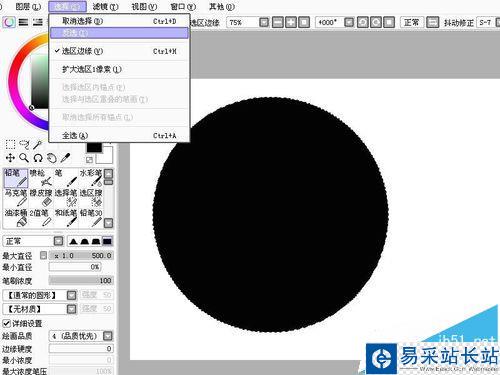The image size is (500, 375).
Task: Select the eyedropper color picker tool
Action: click(x=65, y=158)
